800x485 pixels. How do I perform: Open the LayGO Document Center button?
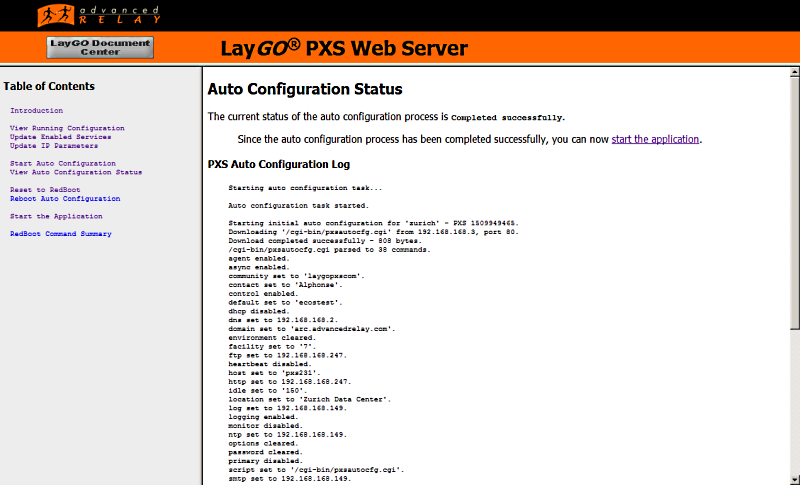100,47
